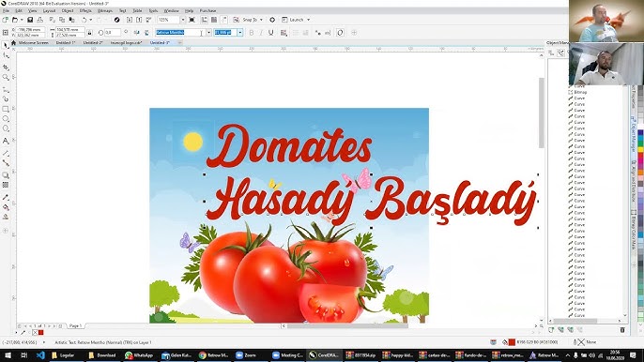Click the Save icon in the toolbar
This screenshot has width=644, height=362.
point(30,20)
